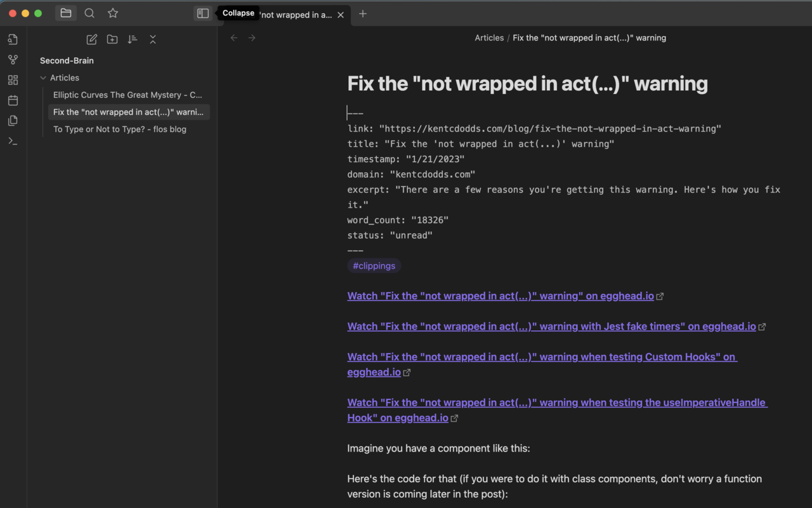Open Elliptic Curves The Great Mystery note
Screen dimensions: 812x508
pyautogui.click(x=129, y=95)
